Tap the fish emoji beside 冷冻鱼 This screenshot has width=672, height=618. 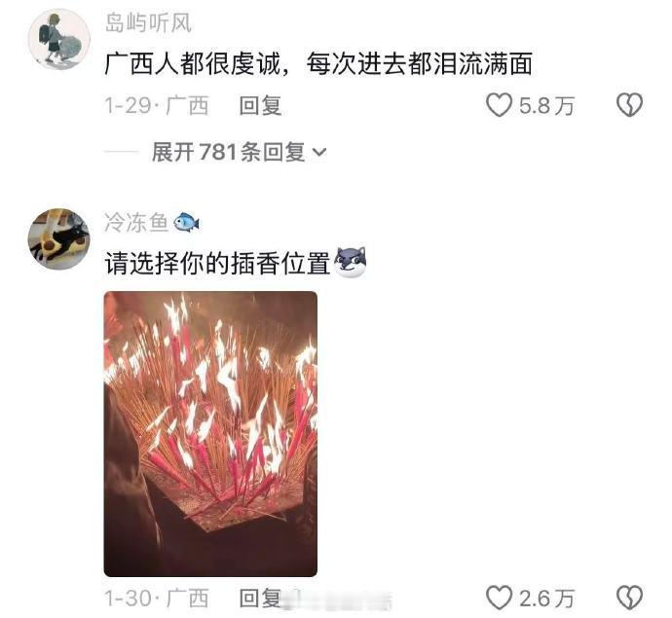[x=186, y=222]
